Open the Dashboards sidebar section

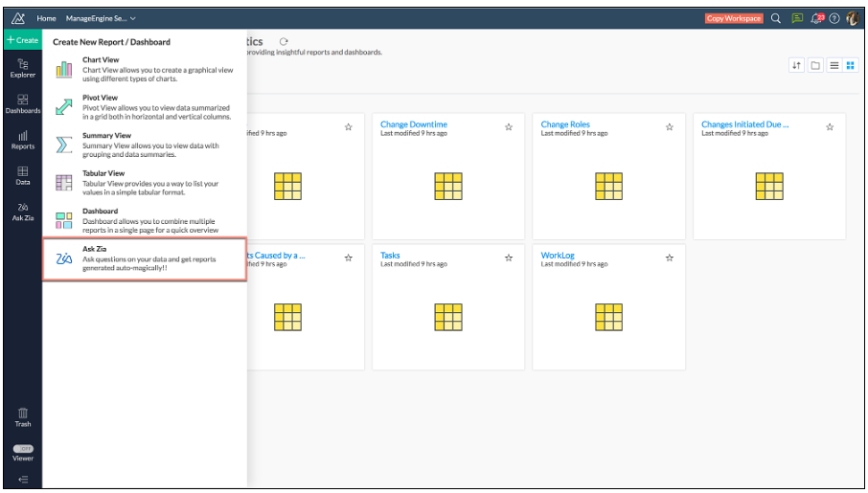[23, 104]
